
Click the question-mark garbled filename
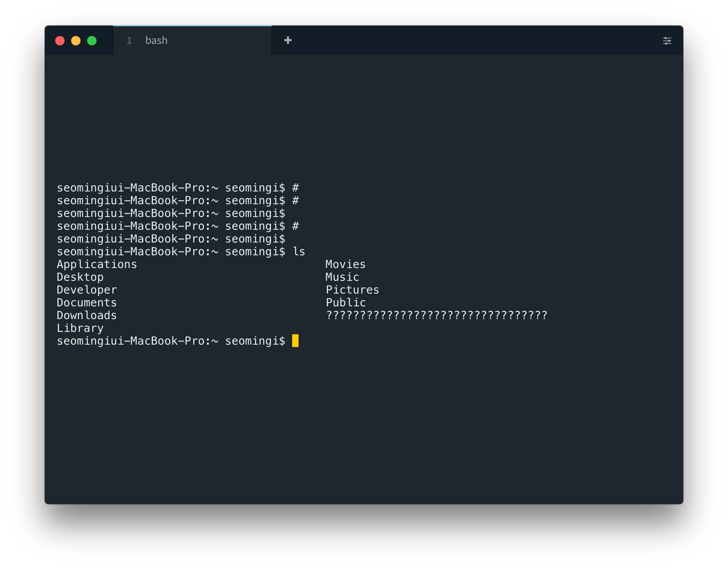[437, 315]
